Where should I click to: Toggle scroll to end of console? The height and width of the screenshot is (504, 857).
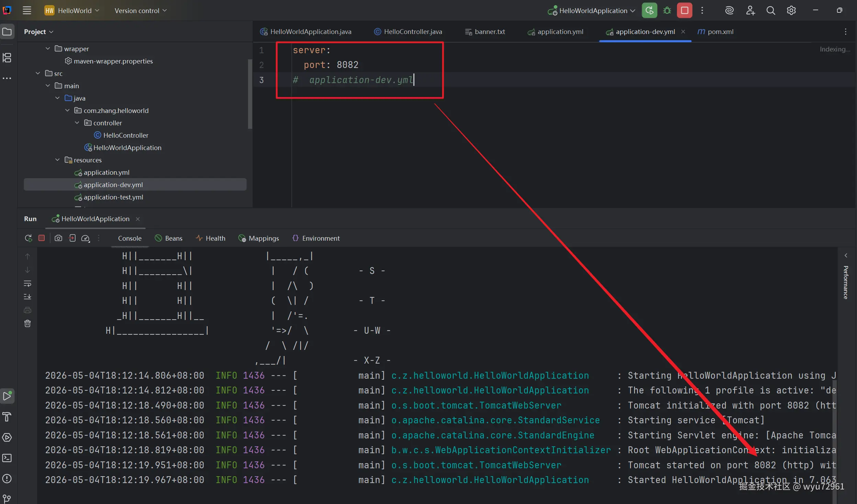[x=27, y=297]
